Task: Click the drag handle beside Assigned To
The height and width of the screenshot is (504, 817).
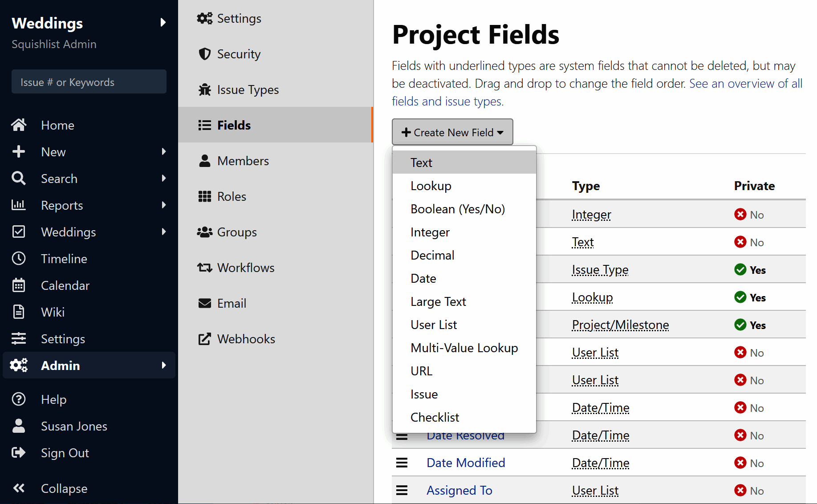Action: click(402, 490)
